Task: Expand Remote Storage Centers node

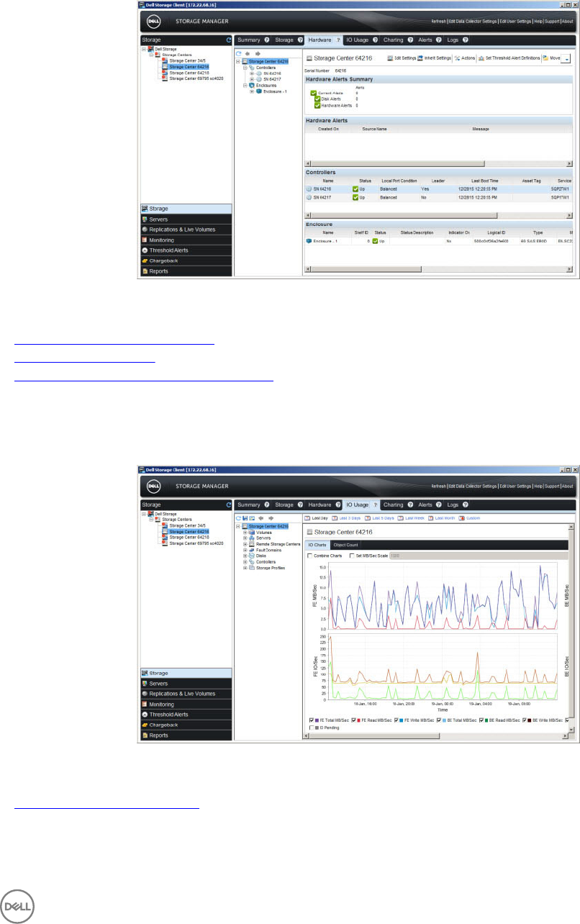Action: [245, 544]
